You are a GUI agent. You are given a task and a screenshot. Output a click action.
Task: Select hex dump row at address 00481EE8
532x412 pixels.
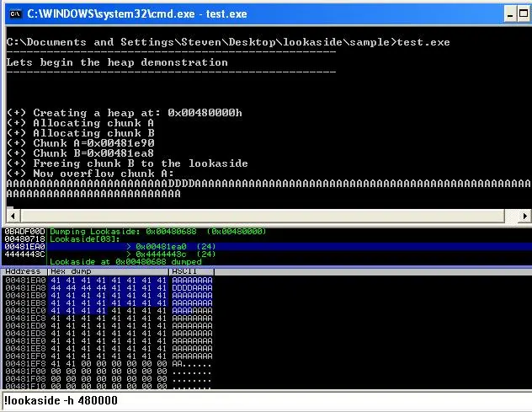109,349
